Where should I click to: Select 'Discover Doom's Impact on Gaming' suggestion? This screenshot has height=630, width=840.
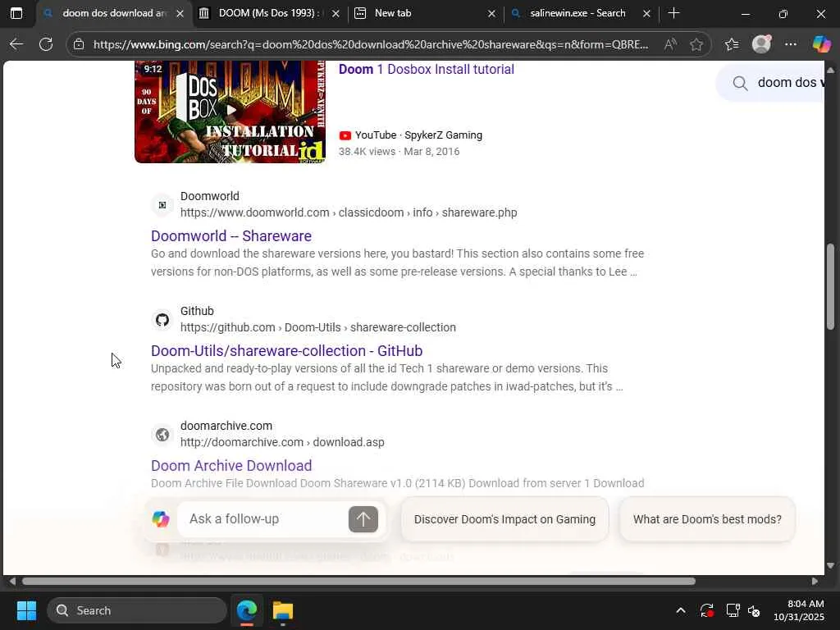click(x=504, y=519)
